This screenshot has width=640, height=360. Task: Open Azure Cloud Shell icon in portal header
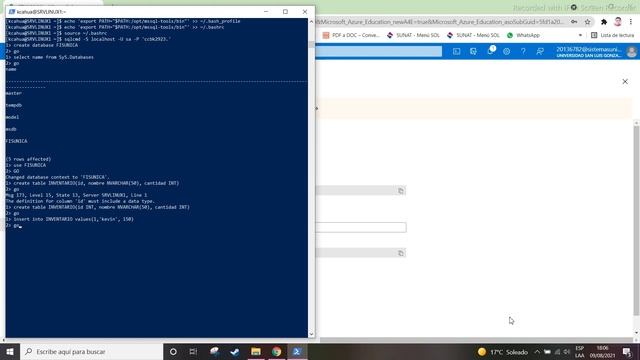(x=456, y=51)
